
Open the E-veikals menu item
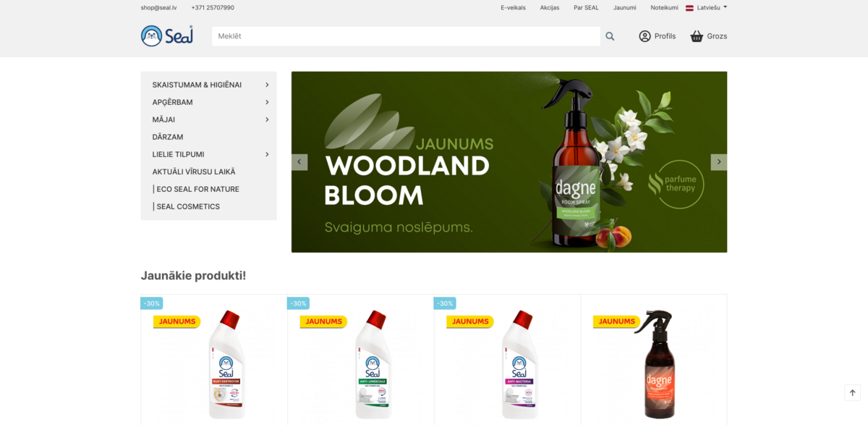point(513,8)
